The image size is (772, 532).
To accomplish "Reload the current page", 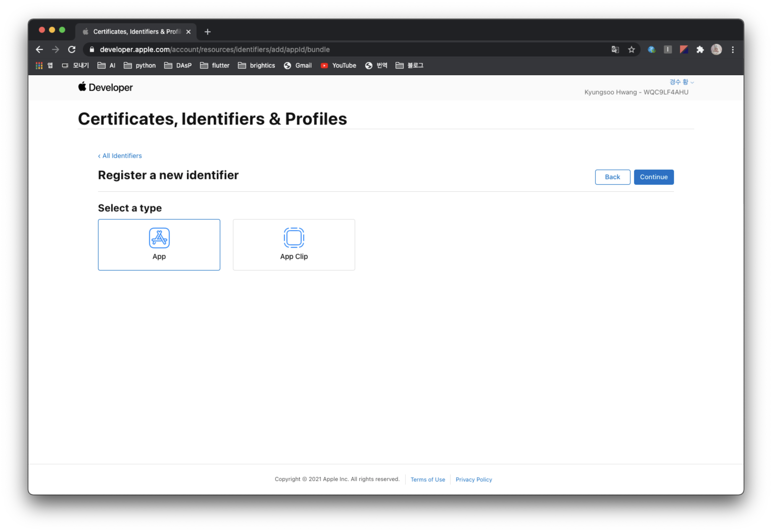I will pos(72,50).
